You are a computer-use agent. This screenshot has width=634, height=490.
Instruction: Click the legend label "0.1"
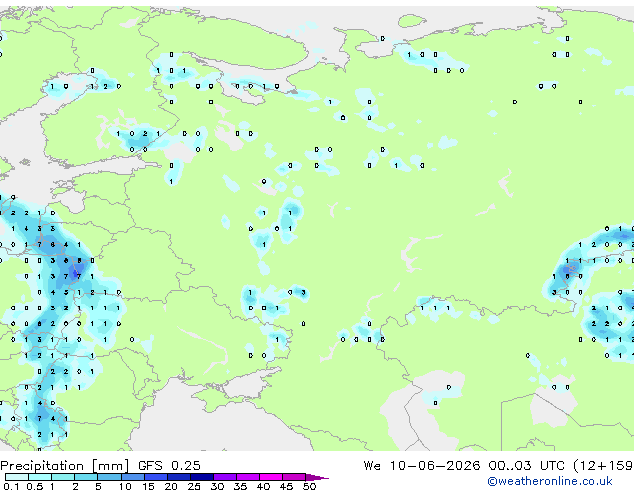coord(11,486)
